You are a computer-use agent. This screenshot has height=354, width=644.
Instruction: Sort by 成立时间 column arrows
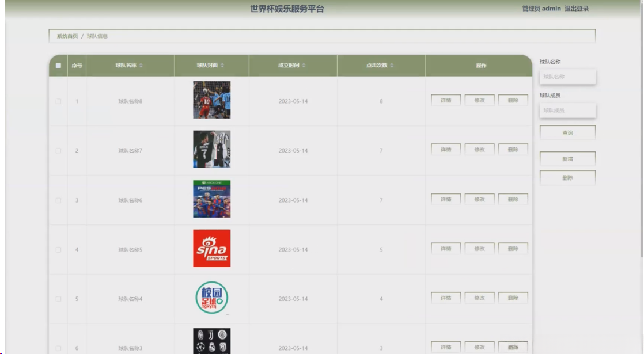click(x=304, y=65)
